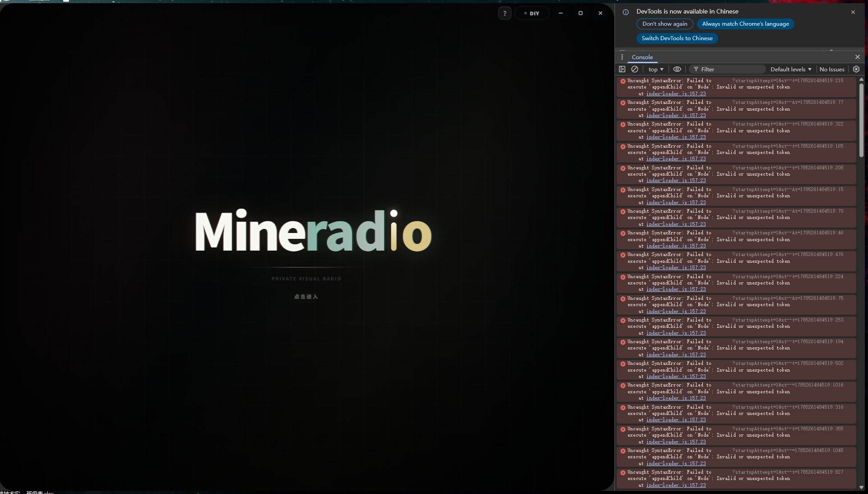Create a live expression with eye icon
The width and height of the screenshot is (868, 494).
(677, 69)
